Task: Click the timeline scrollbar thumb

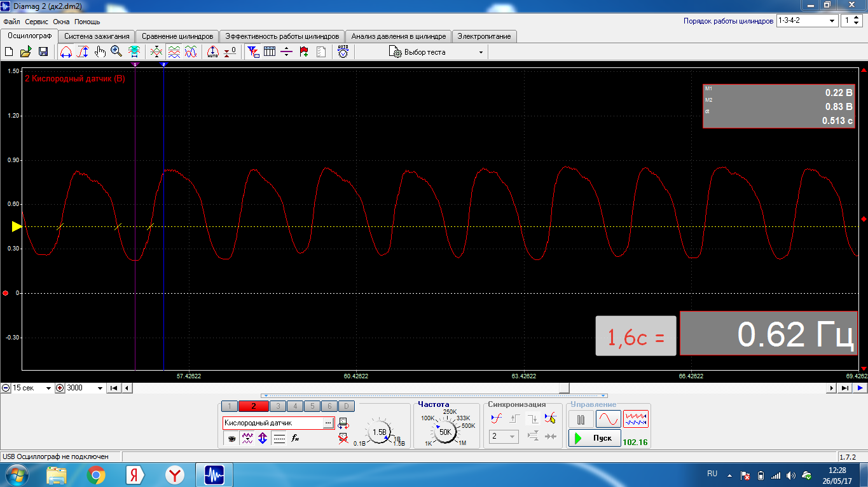Action: click(564, 388)
